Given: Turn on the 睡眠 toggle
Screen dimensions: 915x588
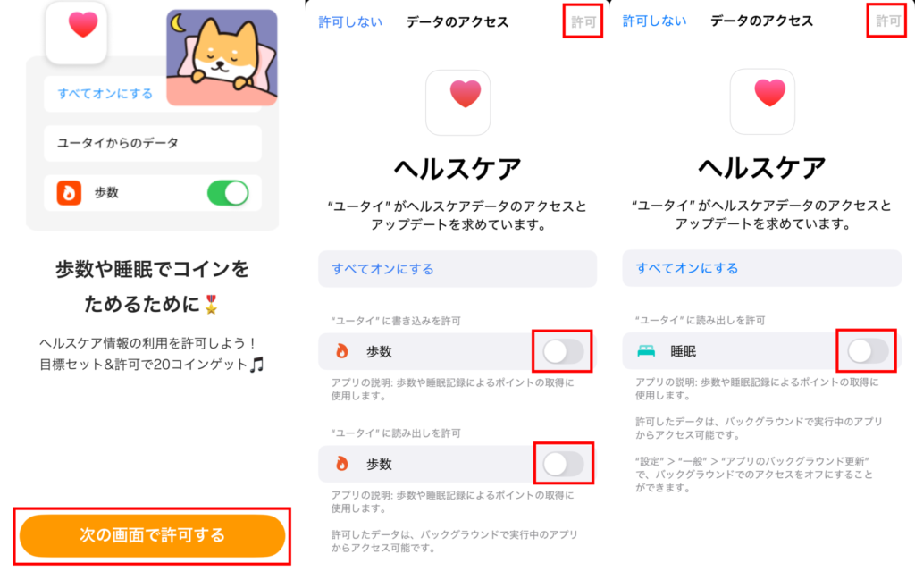Looking at the screenshot, I should 867,350.
